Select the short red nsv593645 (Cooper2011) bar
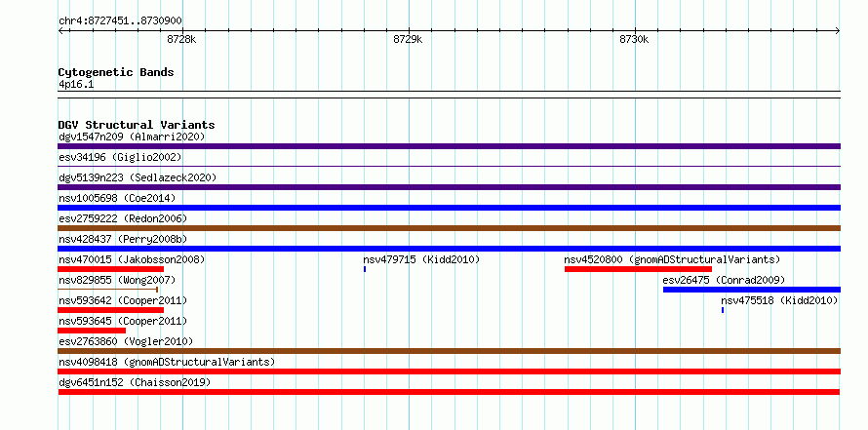868x430 pixels. [x=92, y=331]
